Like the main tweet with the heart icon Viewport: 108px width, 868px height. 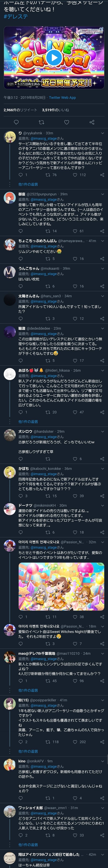pos(67,122)
